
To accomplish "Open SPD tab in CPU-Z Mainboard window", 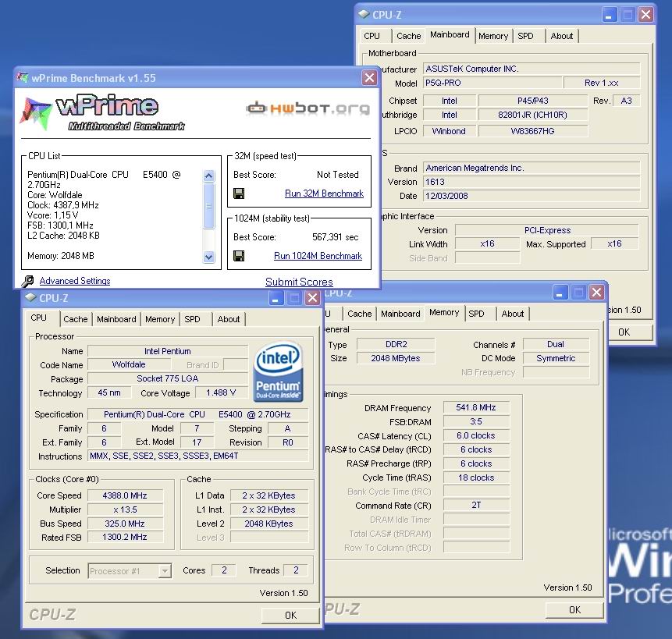I will [525, 36].
